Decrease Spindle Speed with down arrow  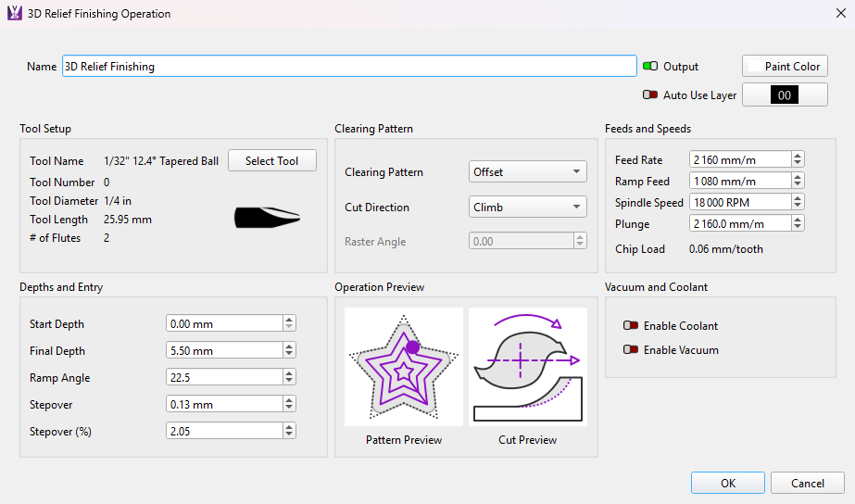coord(798,206)
